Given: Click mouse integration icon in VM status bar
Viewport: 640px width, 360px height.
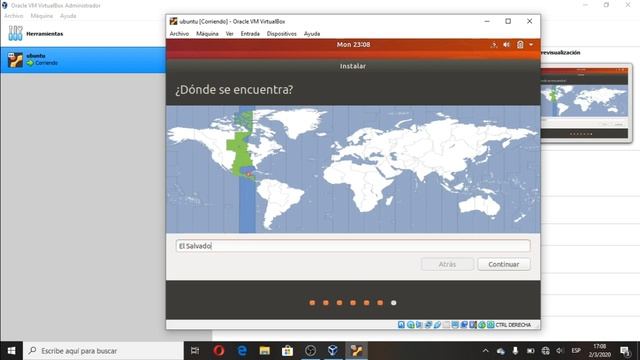Looking at the screenshot, I should pos(482,324).
